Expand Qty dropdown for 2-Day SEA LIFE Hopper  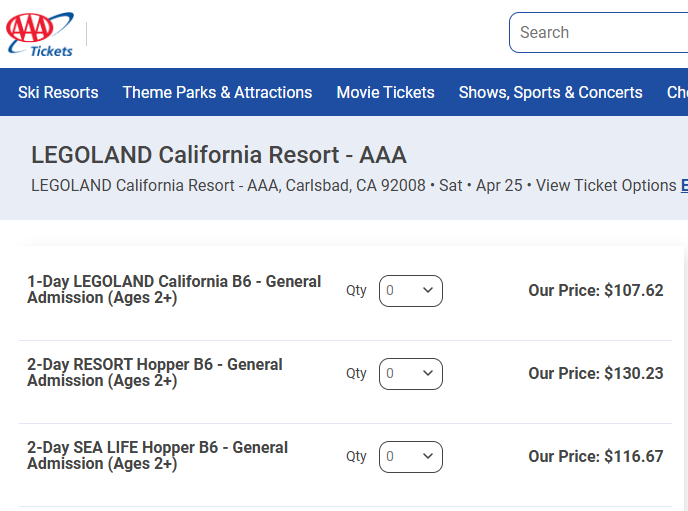point(410,457)
